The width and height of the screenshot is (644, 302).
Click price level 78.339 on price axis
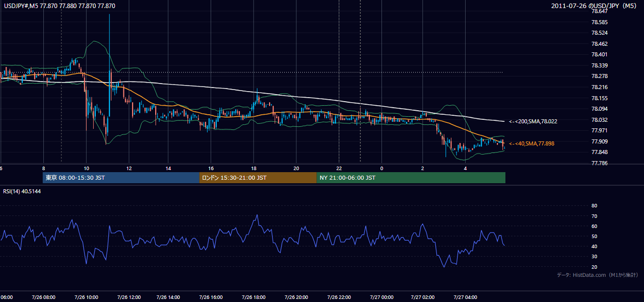pyautogui.click(x=599, y=65)
